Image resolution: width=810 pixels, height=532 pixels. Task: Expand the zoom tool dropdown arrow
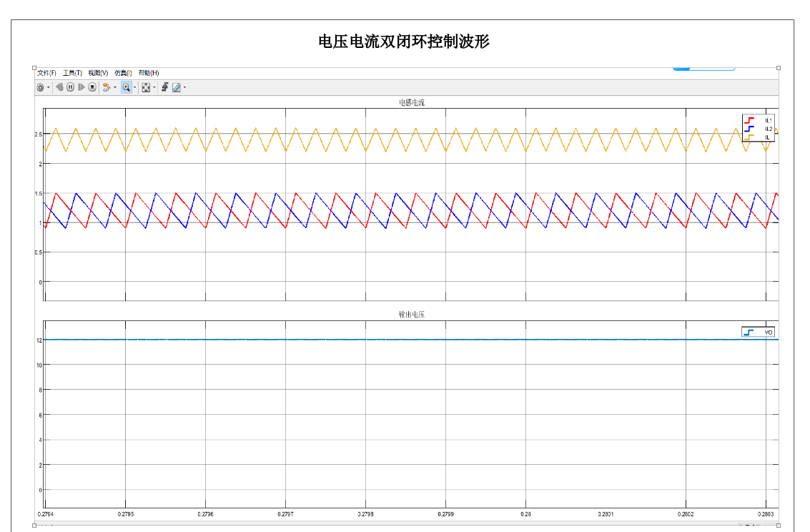point(134,88)
